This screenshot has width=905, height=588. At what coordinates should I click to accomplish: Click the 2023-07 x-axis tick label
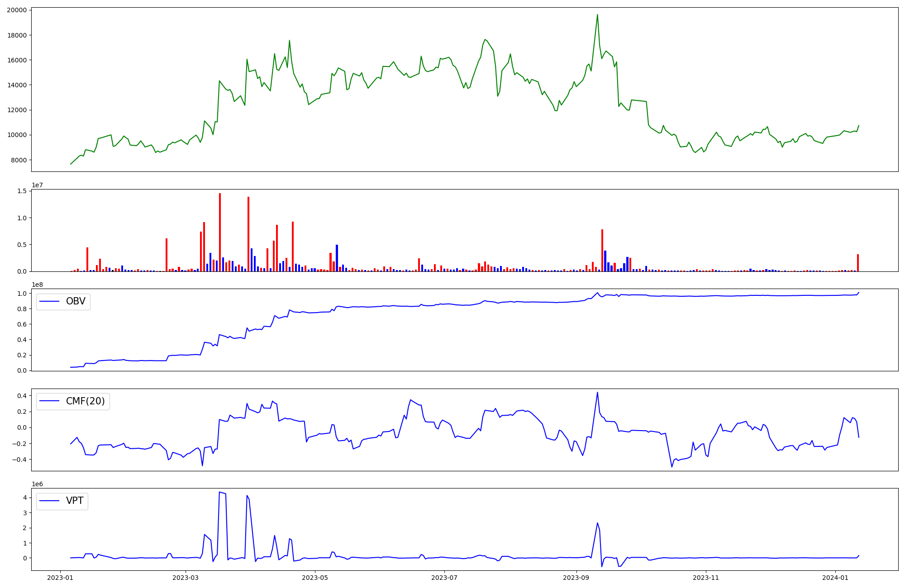point(444,578)
